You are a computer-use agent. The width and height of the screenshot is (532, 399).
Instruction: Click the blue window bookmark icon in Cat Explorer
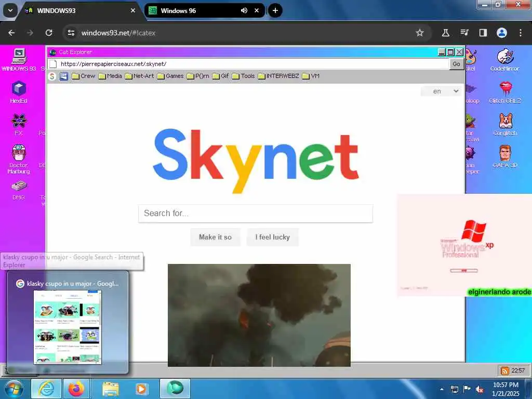[x=64, y=76]
